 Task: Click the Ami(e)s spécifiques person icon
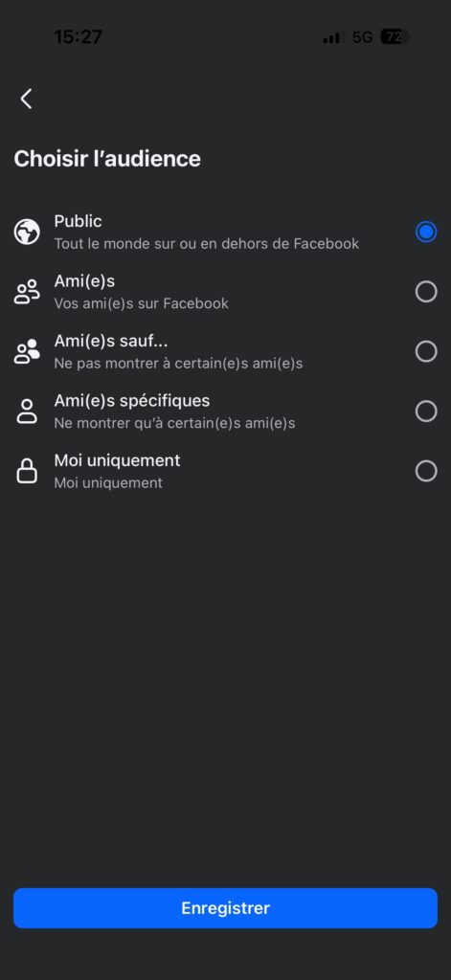[x=27, y=412]
